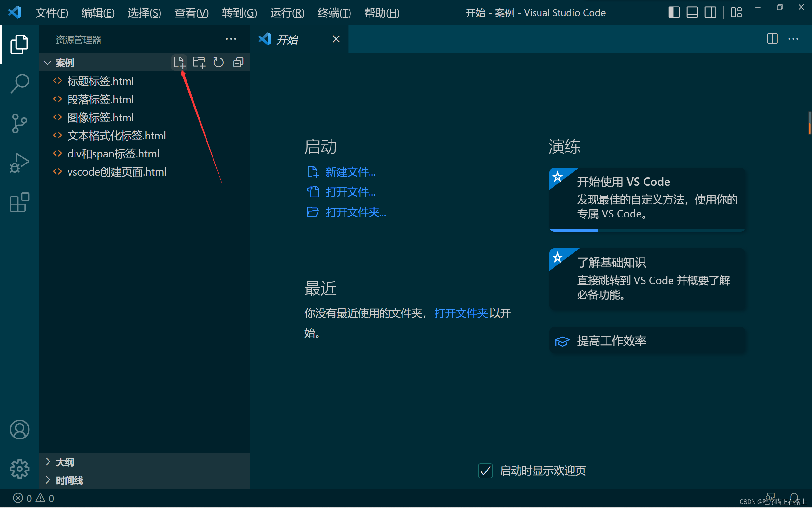Open the 编辑(E) menu
The height and width of the screenshot is (508, 812).
98,13
